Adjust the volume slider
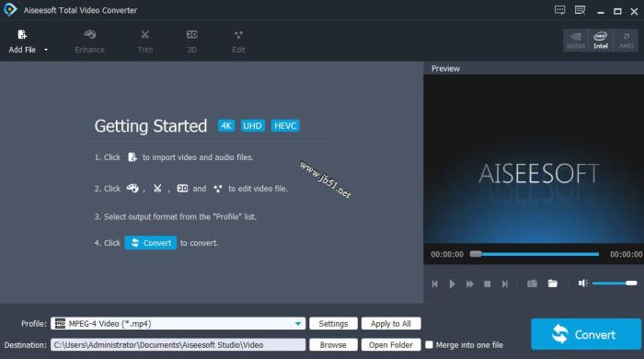This screenshot has width=644, height=359. pyautogui.click(x=615, y=283)
